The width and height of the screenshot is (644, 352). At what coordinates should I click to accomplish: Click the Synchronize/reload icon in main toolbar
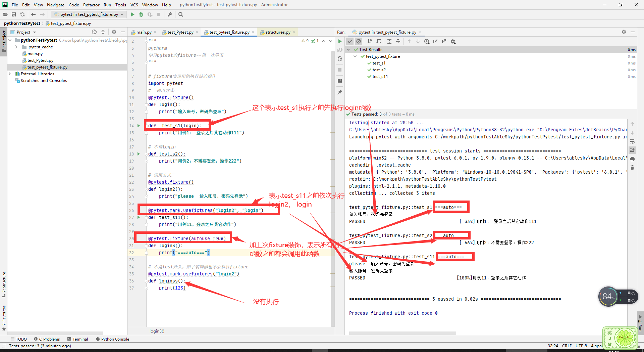tap(22, 14)
